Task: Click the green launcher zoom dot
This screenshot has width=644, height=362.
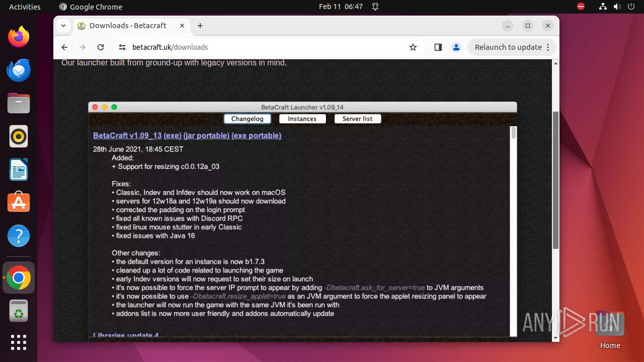Action: tap(114, 107)
